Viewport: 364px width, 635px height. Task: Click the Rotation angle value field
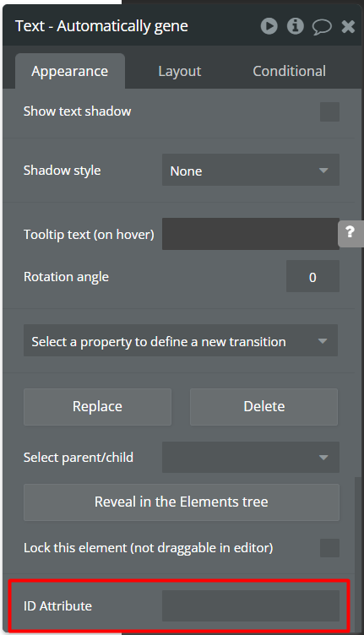pyautogui.click(x=312, y=276)
